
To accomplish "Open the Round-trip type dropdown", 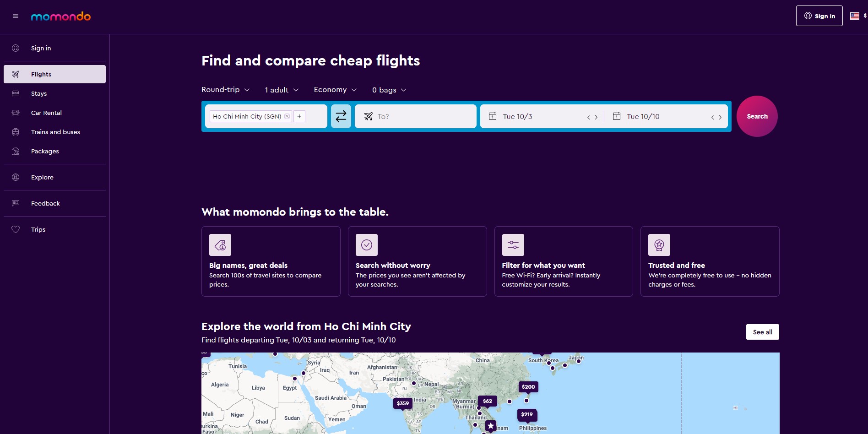I will point(226,90).
